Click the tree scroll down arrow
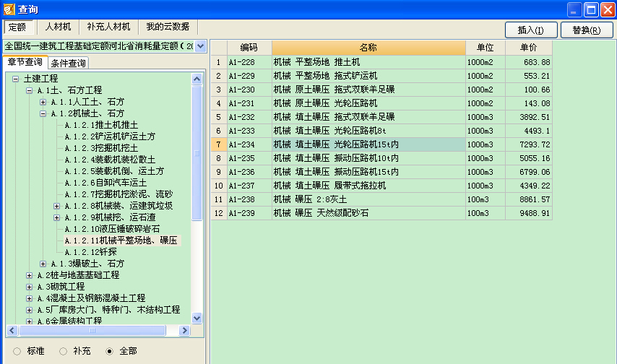 [x=197, y=318]
